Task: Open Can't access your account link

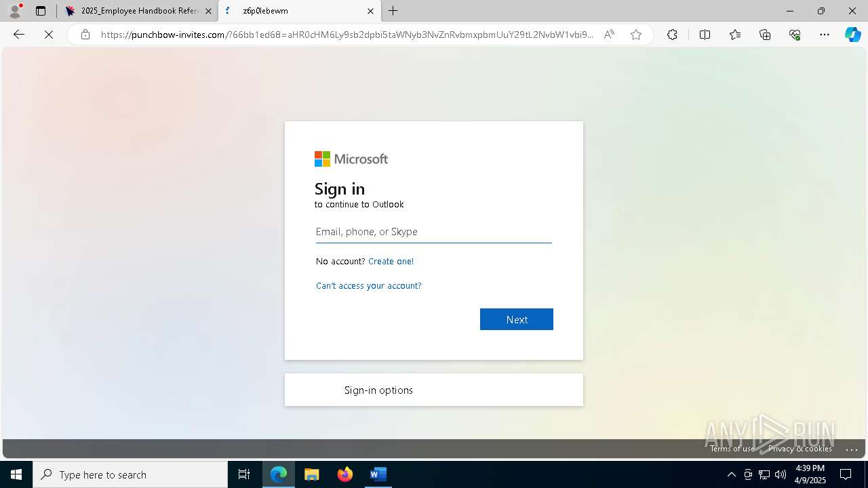Action: (369, 286)
